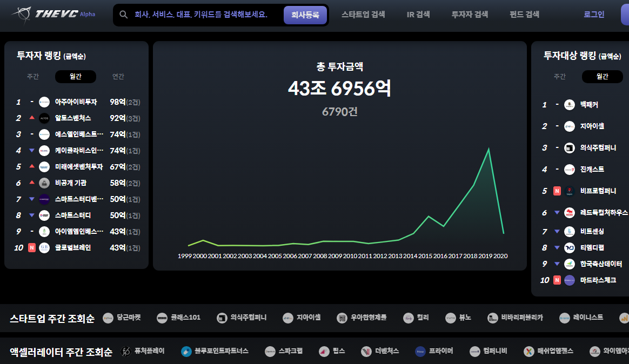Viewport: 629px width, 364px height.
Task: Click 레이니스트 in weekly startup views
Action: [581, 318]
